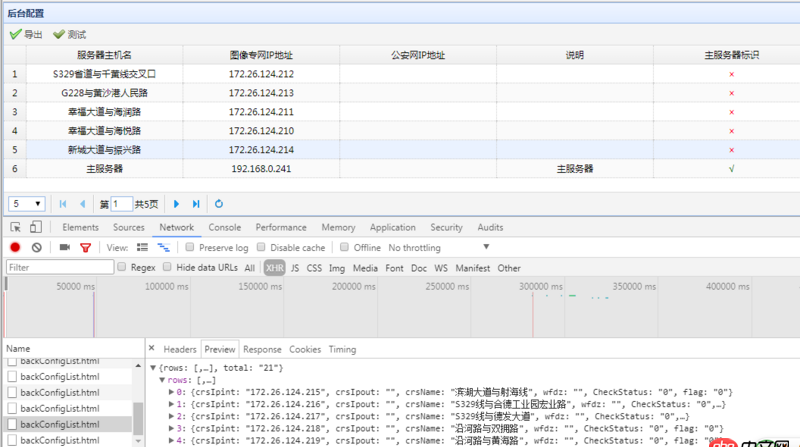
Task: Expand JSON row 0 with 172.26.124.215
Action: (x=171, y=392)
